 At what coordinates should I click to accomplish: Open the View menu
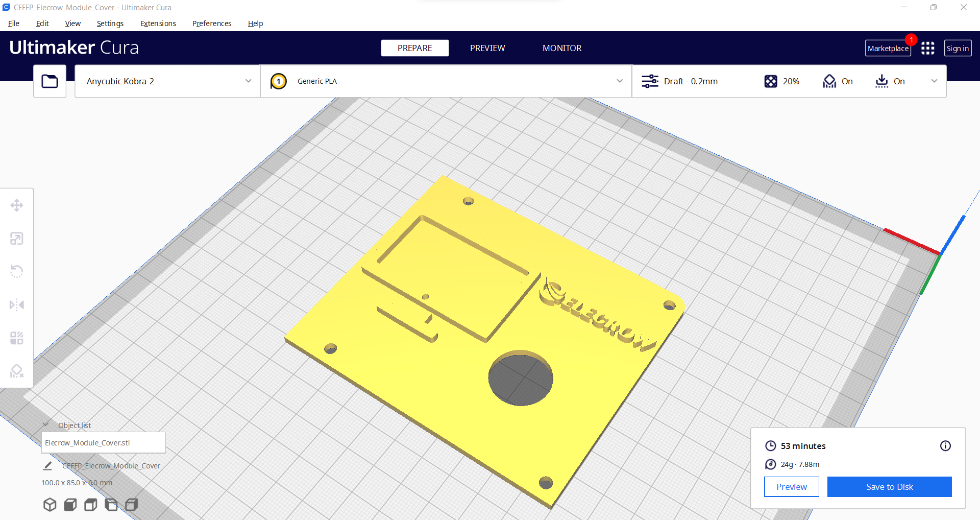73,23
